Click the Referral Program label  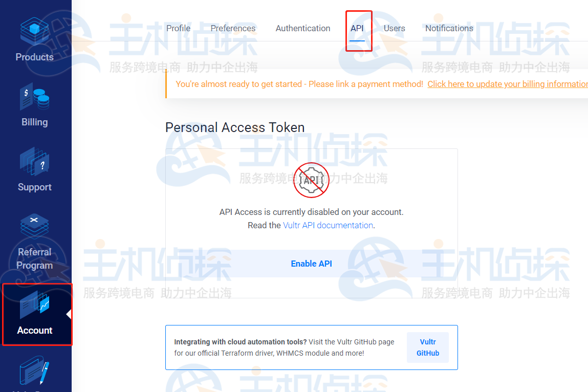(x=34, y=258)
